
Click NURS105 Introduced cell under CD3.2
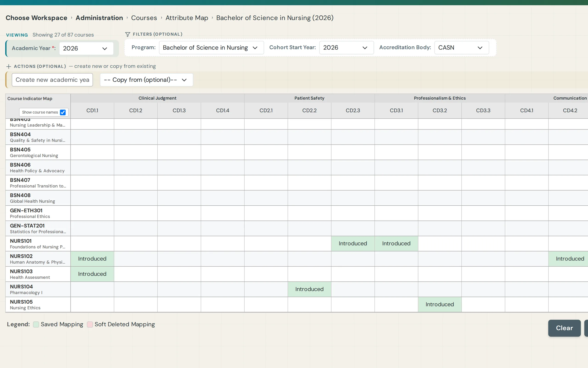440,305
